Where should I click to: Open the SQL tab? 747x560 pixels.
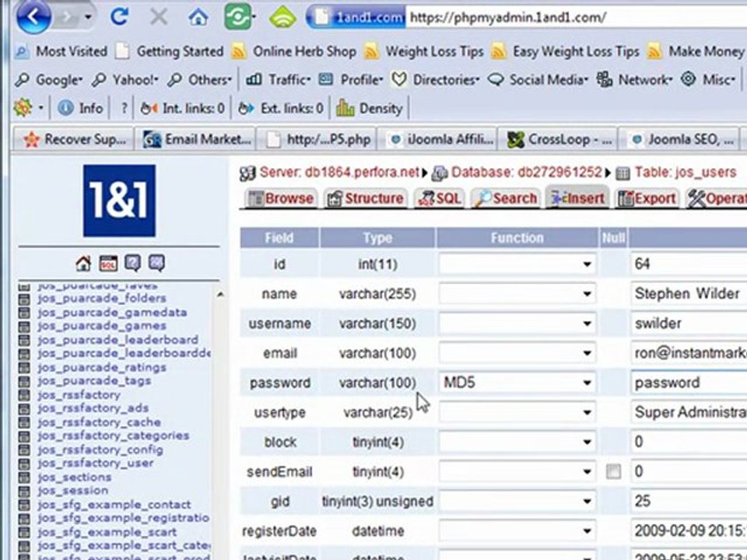click(x=439, y=198)
